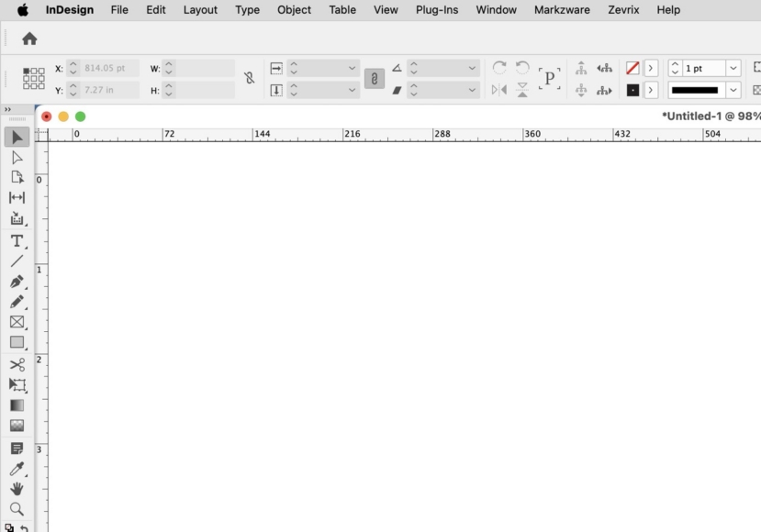Screen dimensions: 761x532
Task: Click the Select Next Object icon
Action: pos(604,90)
